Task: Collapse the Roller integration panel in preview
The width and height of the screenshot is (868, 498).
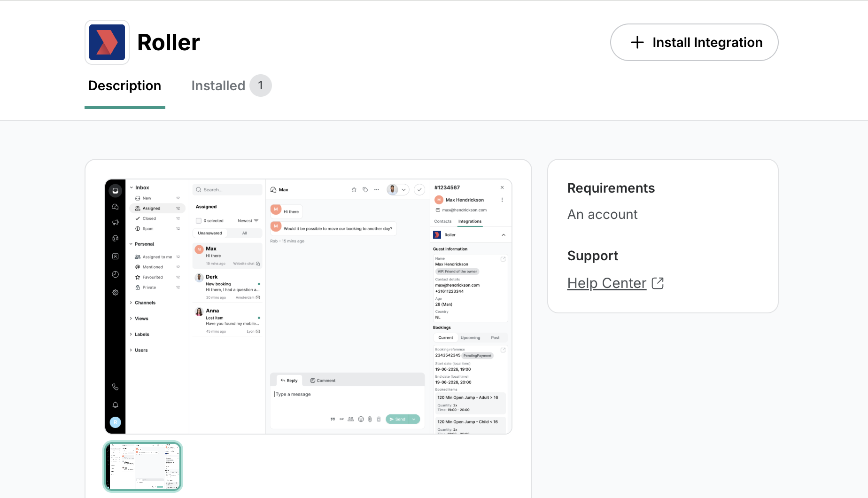Action: (x=504, y=235)
